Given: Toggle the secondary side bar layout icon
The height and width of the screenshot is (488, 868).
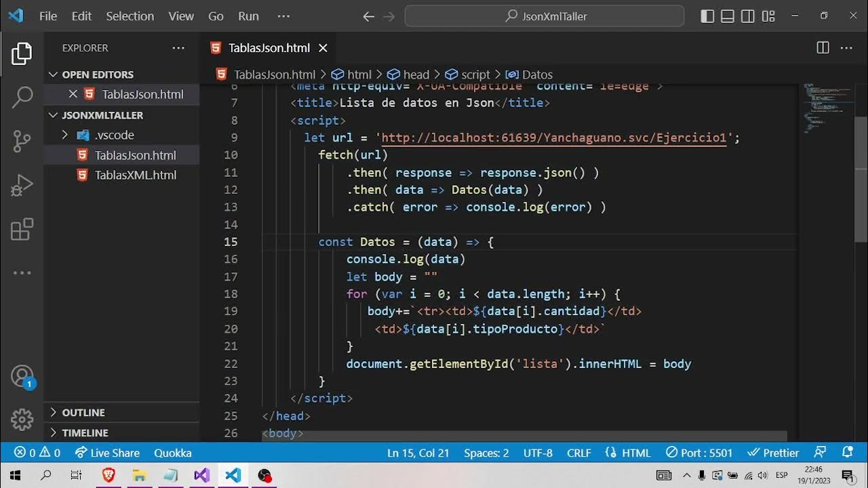Looking at the screenshot, I should (748, 16).
